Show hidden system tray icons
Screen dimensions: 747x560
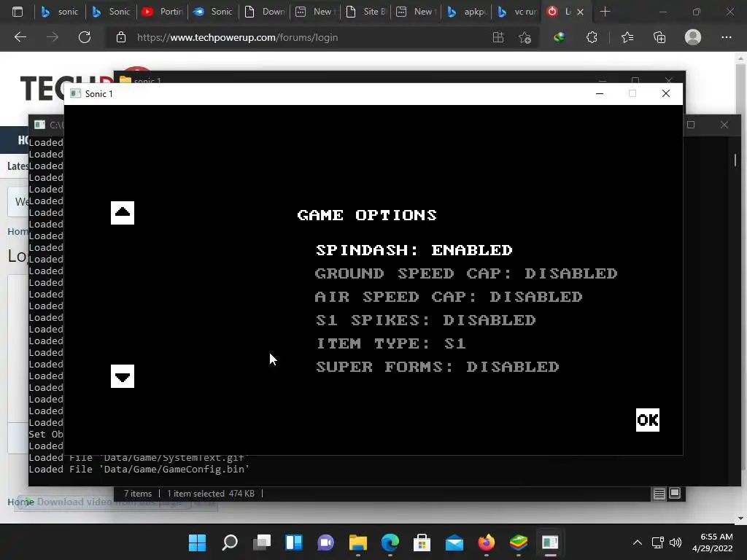[638, 542]
